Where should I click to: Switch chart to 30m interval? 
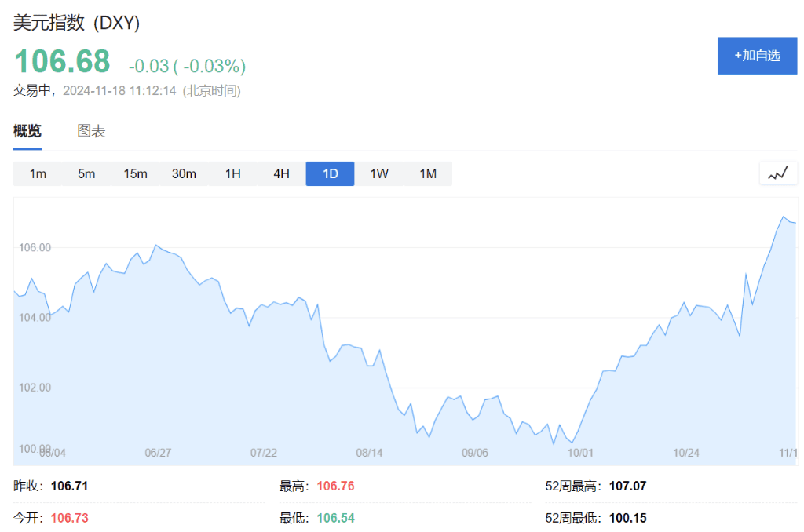(x=184, y=173)
